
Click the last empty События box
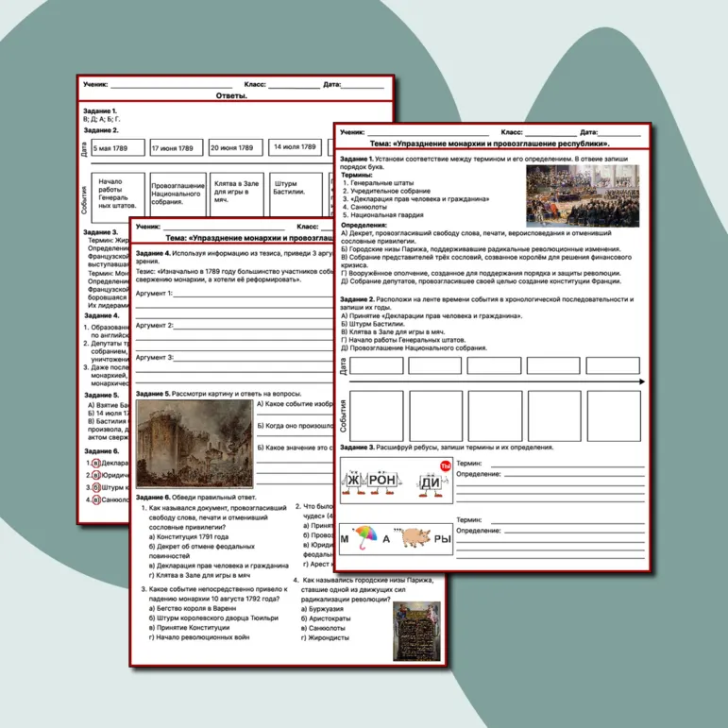614,416
